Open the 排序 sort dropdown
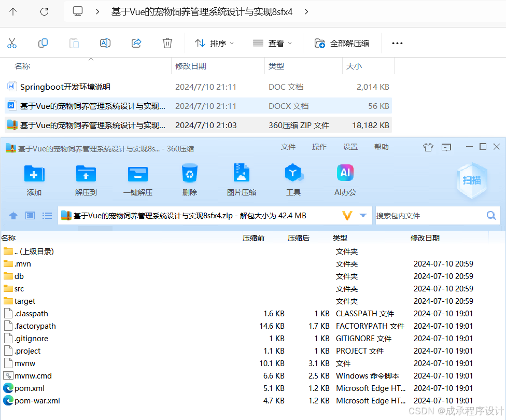Viewport: 506px width, 420px height. (x=214, y=43)
